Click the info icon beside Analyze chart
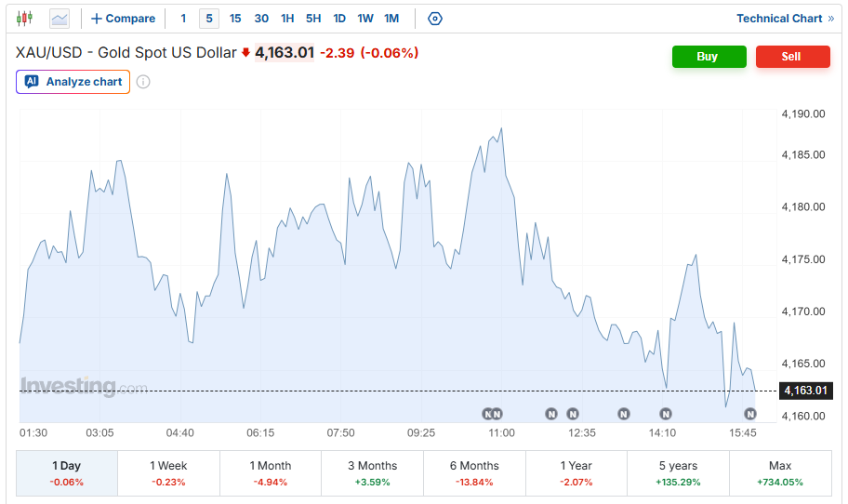The height and width of the screenshot is (504, 848). click(x=143, y=82)
